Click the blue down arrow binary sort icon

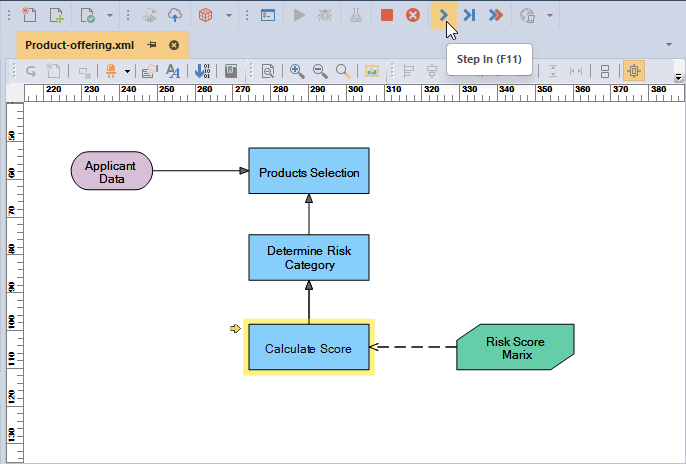203,71
